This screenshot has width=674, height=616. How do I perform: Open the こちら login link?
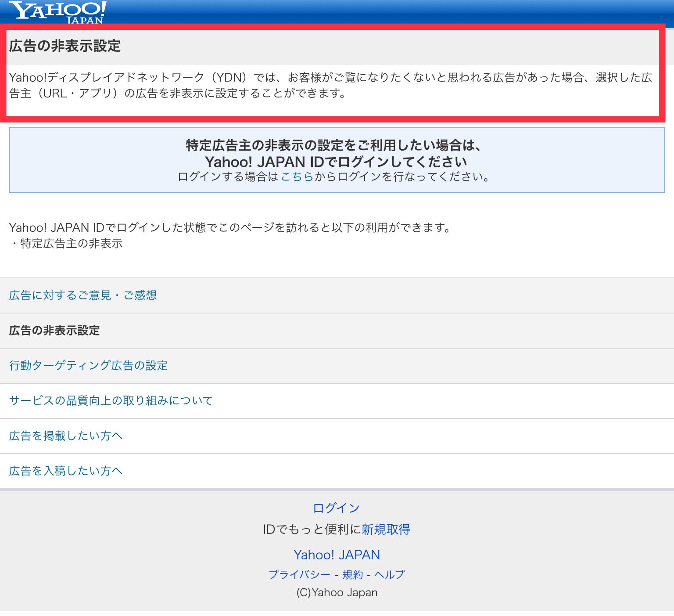(297, 177)
